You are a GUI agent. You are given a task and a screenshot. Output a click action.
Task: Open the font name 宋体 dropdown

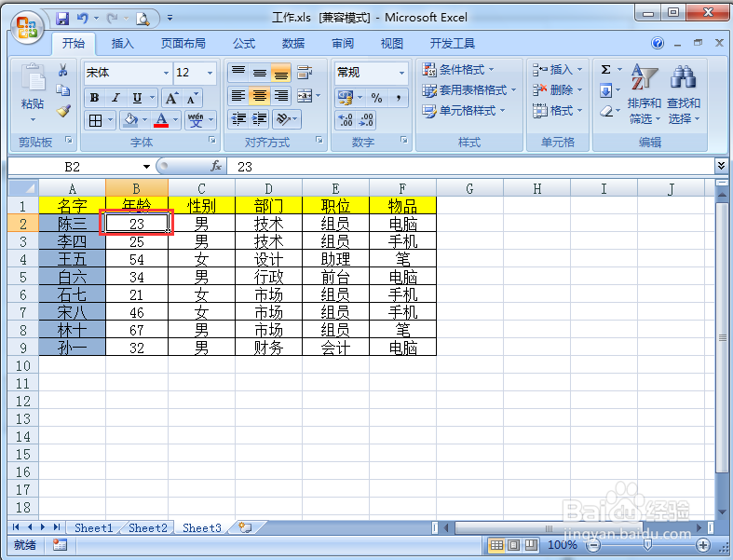[x=166, y=73]
